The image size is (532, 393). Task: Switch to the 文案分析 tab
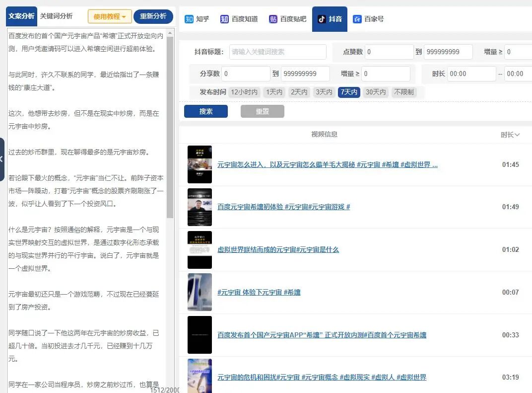pos(21,16)
